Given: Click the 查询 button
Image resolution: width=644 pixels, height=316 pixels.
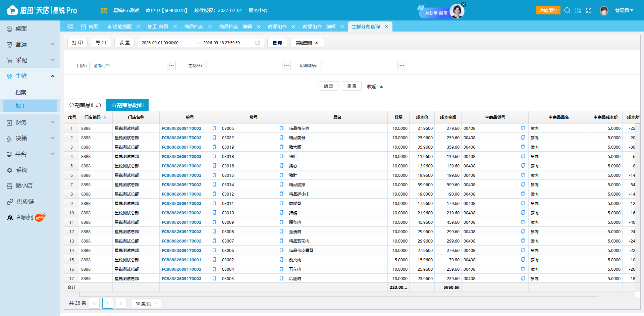Looking at the screenshot, I should coord(277,43).
